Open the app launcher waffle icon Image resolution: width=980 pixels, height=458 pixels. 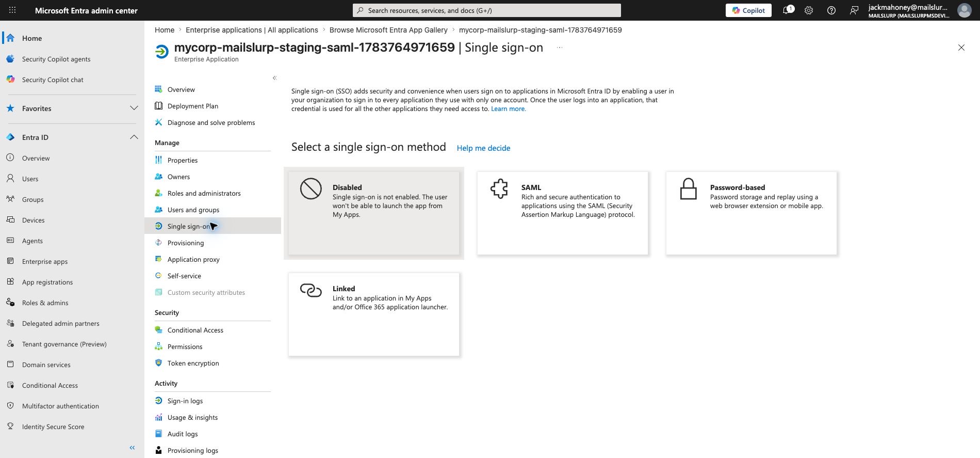12,10
